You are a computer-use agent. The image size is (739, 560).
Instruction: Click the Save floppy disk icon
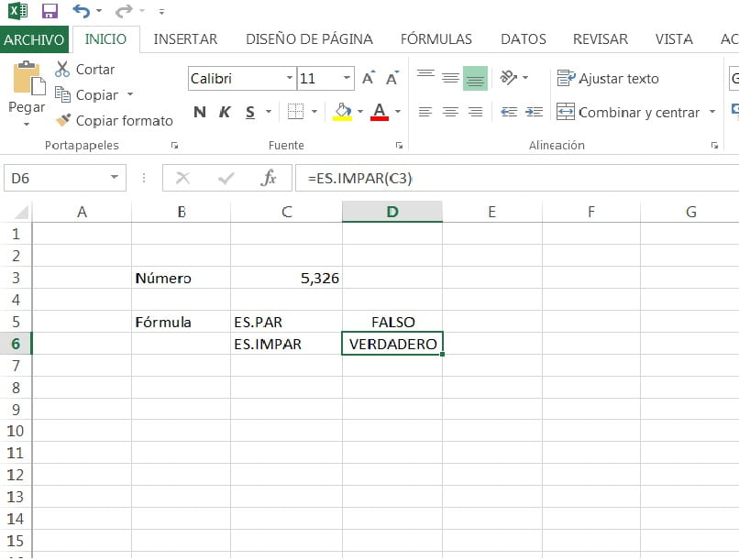pyautogui.click(x=50, y=10)
